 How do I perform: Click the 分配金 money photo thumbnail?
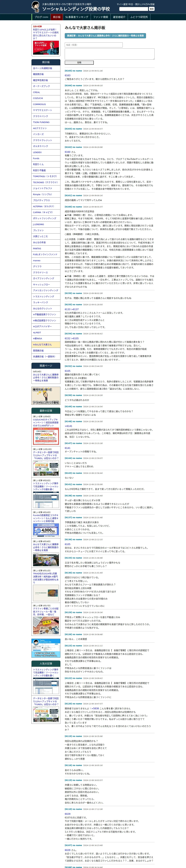[46, 625]
